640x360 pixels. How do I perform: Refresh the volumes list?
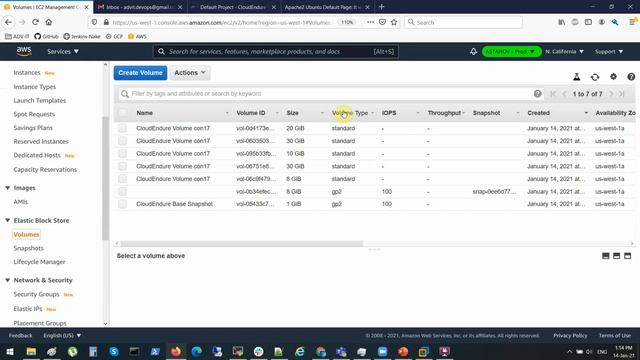click(595, 77)
